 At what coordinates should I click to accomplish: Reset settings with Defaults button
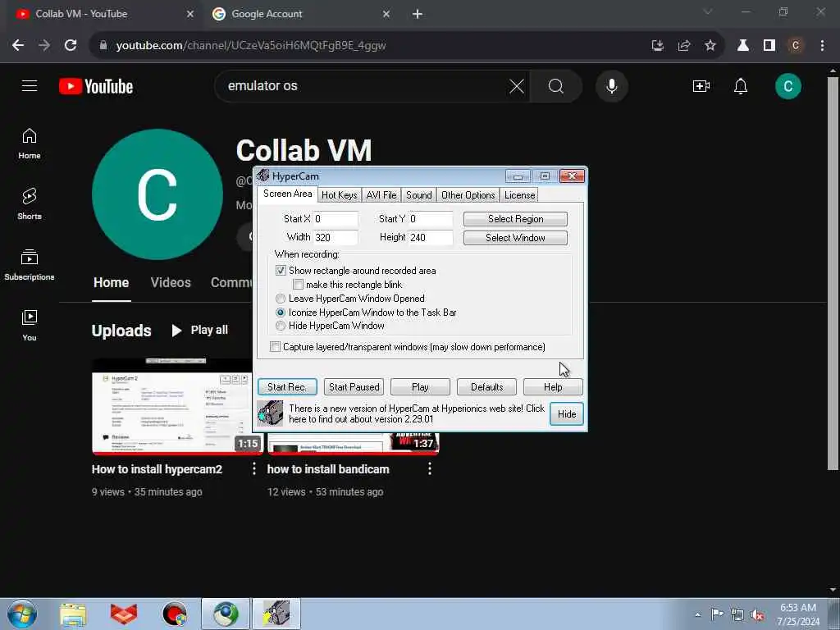pyautogui.click(x=487, y=387)
